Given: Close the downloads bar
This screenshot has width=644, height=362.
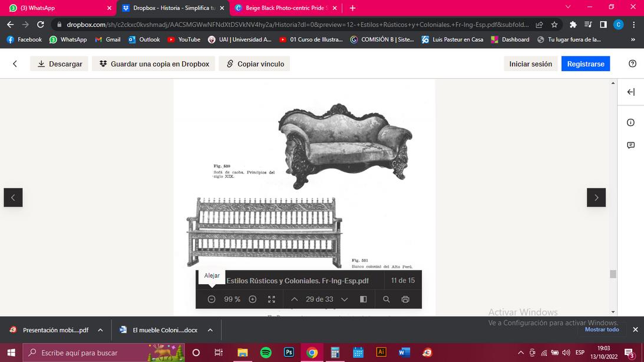Looking at the screenshot, I should click(x=635, y=330).
